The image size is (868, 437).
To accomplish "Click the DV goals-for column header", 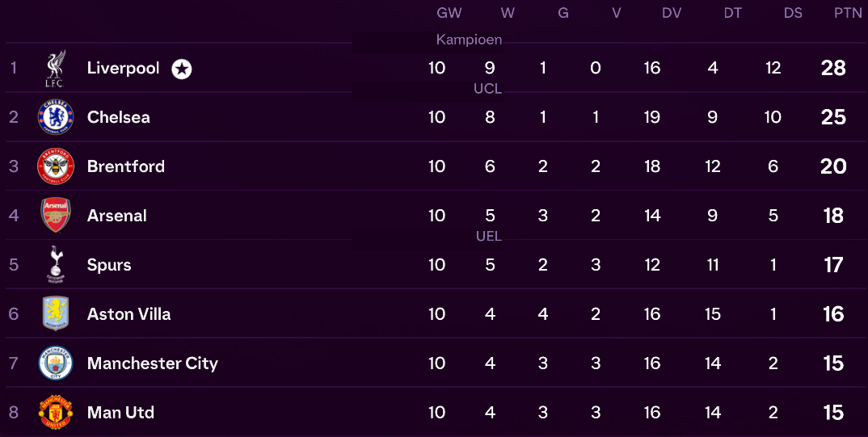I will (x=672, y=13).
